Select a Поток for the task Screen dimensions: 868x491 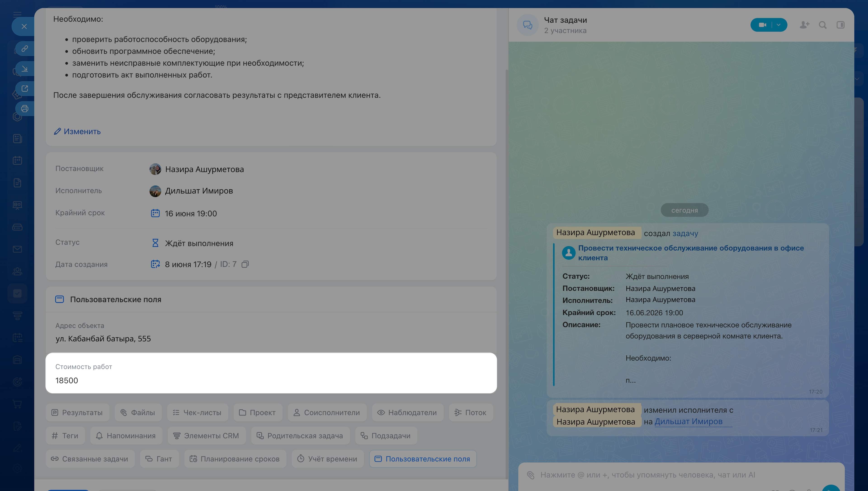pyautogui.click(x=471, y=412)
